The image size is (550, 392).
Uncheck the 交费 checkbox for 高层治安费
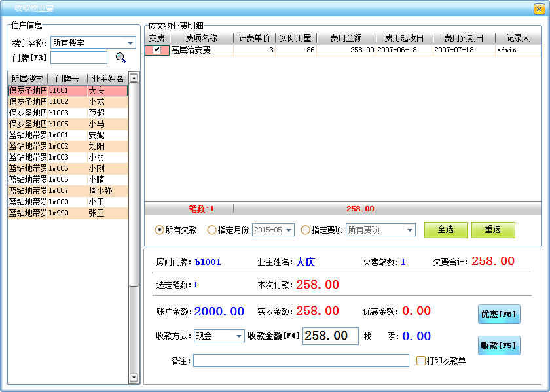156,50
